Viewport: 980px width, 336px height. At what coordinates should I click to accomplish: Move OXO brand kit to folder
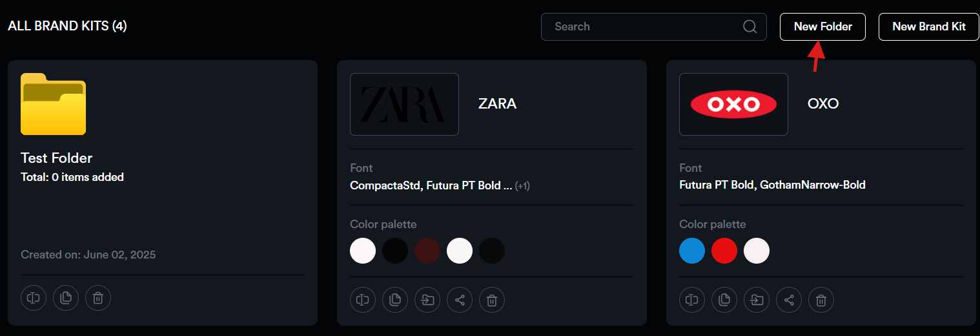point(757,300)
